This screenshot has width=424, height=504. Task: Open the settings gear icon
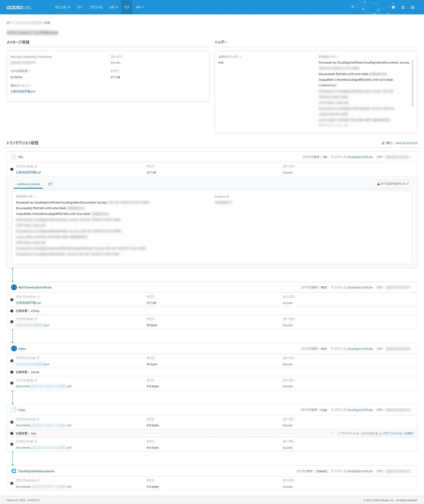[393, 7]
